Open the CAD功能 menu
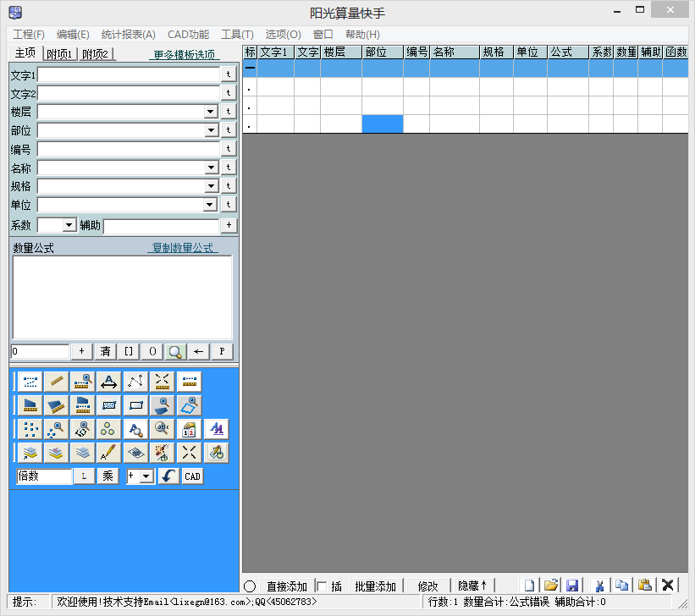Viewport: 695px width, 616px height. 188,35
